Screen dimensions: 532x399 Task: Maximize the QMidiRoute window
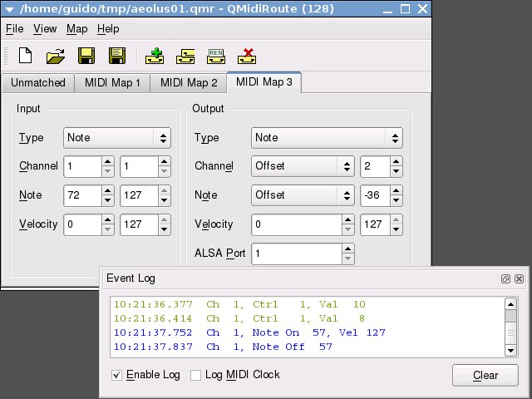click(x=405, y=9)
